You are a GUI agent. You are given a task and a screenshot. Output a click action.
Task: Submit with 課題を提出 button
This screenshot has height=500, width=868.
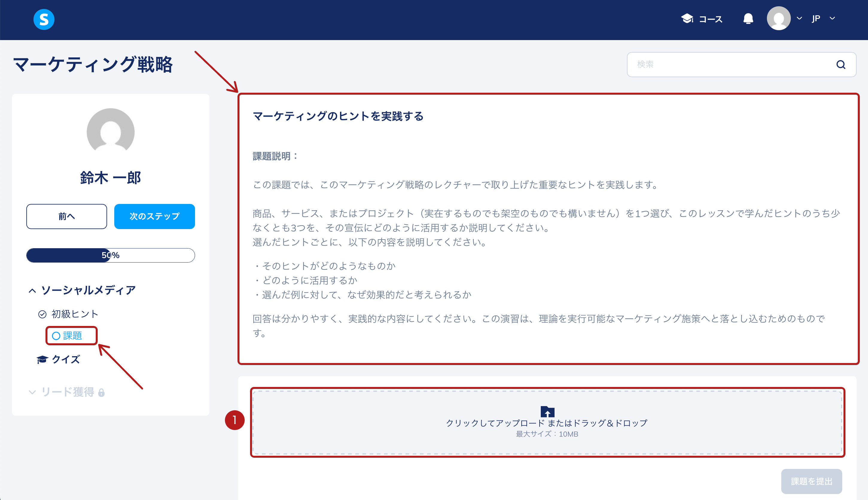[811, 481]
